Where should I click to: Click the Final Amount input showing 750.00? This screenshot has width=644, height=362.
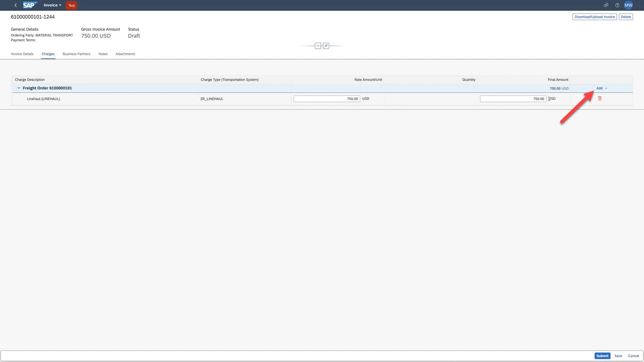pos(513,99)
